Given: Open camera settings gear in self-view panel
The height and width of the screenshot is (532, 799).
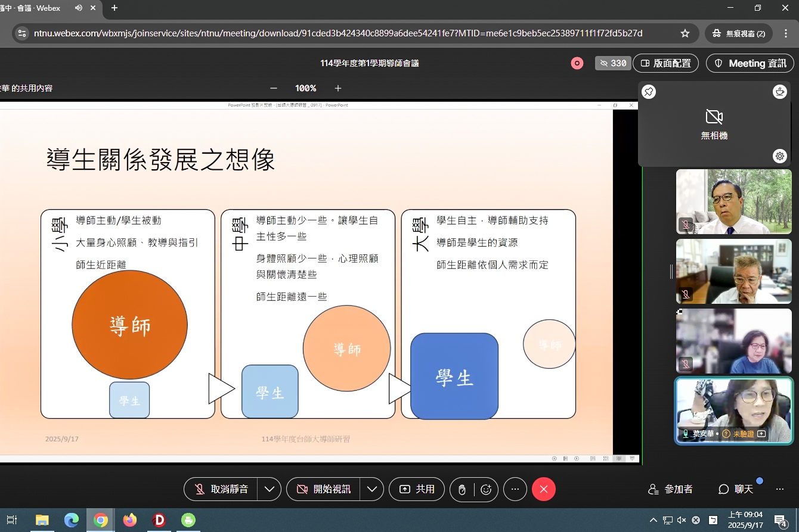Looking at the screenshot, I should point(779,156).
